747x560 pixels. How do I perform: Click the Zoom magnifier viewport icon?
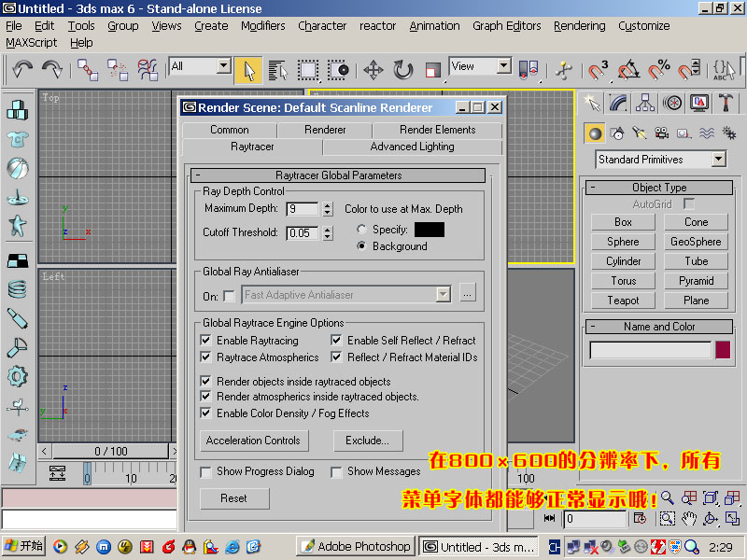pos(668,497)
